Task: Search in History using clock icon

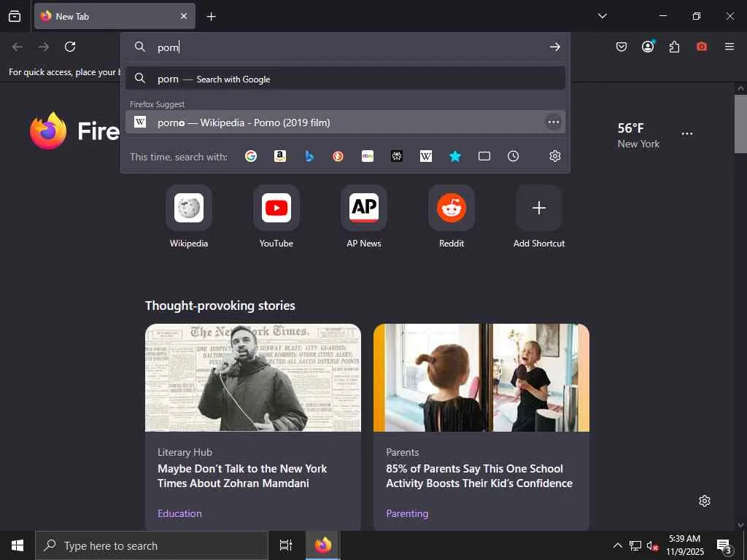Action: pos(513,156)
